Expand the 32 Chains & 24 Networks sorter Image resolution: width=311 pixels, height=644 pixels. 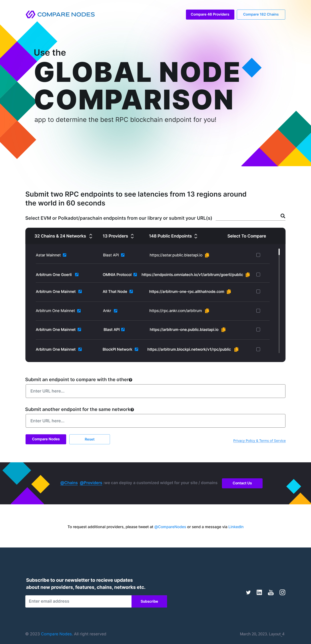91,236
